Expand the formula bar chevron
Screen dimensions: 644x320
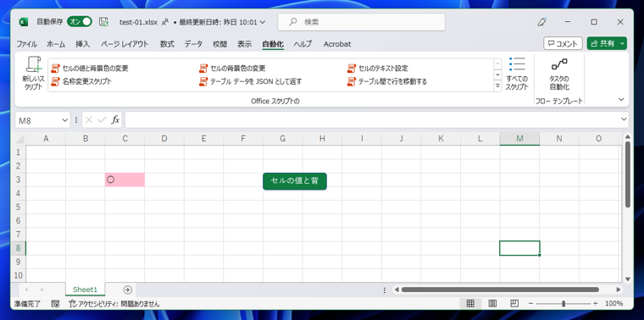(x=624, y=119)
